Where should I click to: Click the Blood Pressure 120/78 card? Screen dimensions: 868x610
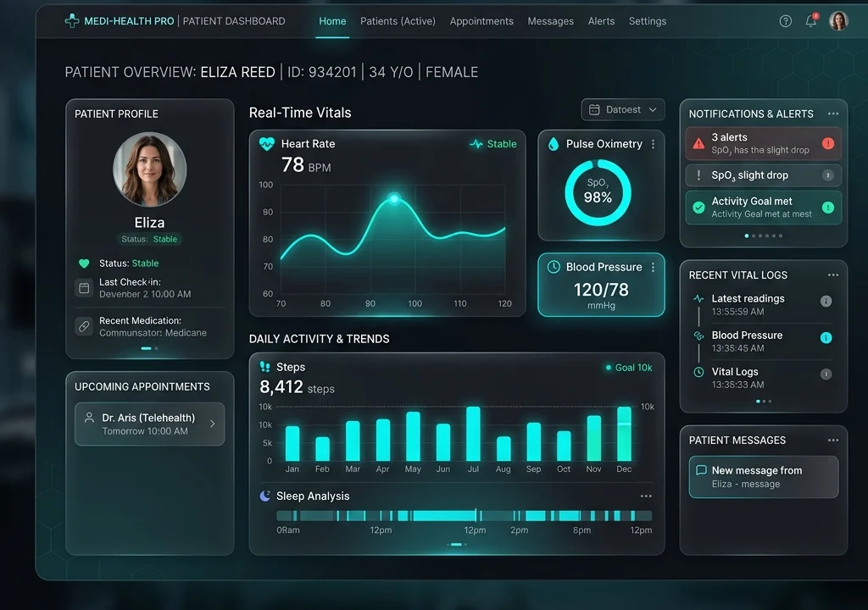point(601,285)
